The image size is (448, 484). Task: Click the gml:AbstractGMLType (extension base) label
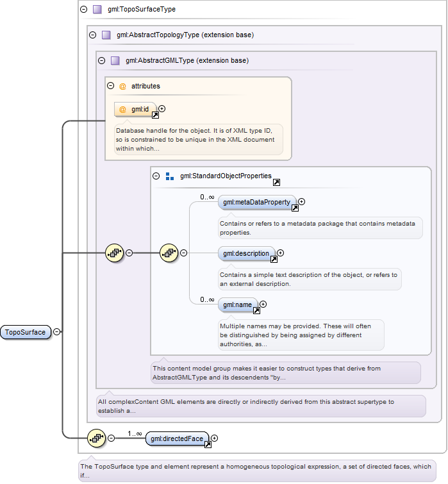click(187, 60)
